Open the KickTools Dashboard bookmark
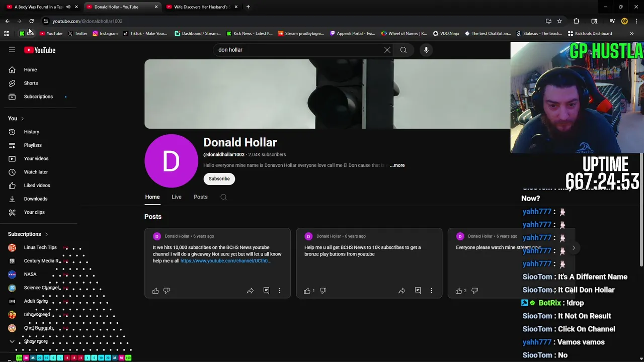Image resolution: width=644 pixels, height=362 pixels. (590, 34)
